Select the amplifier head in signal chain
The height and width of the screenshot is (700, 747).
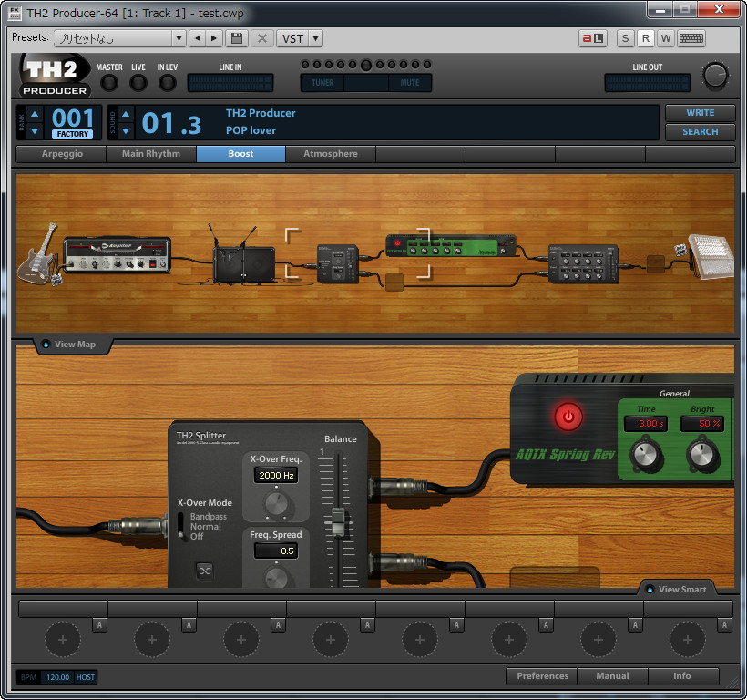coord(117,255)
